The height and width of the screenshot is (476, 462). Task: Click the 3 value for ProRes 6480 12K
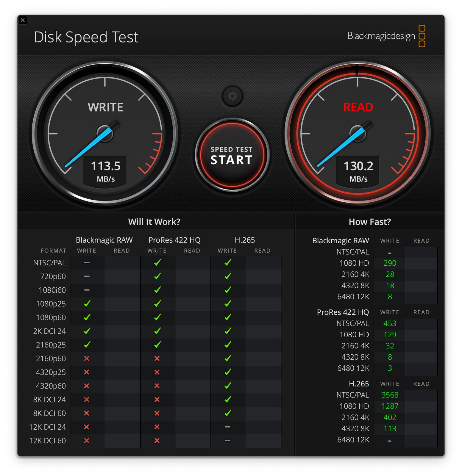click(390, 368)
